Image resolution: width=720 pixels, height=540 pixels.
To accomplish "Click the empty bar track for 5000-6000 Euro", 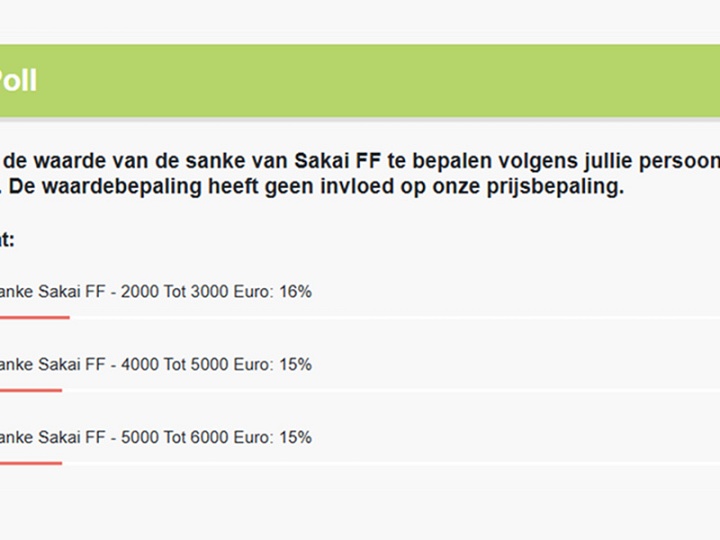I will 400,463.
